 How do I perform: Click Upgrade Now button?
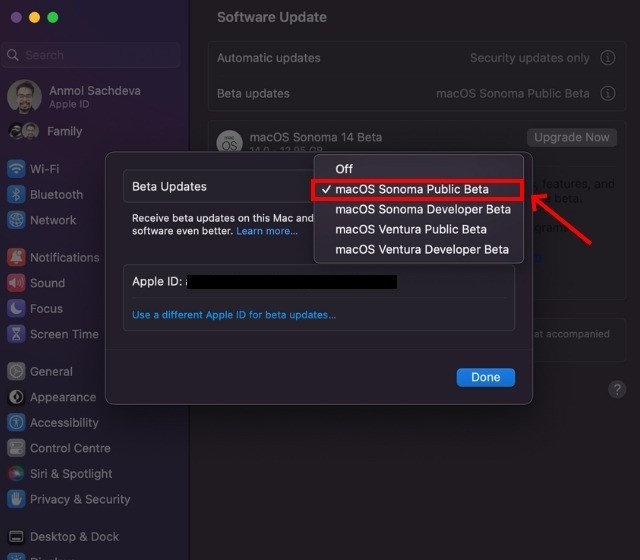click(572, 137)
